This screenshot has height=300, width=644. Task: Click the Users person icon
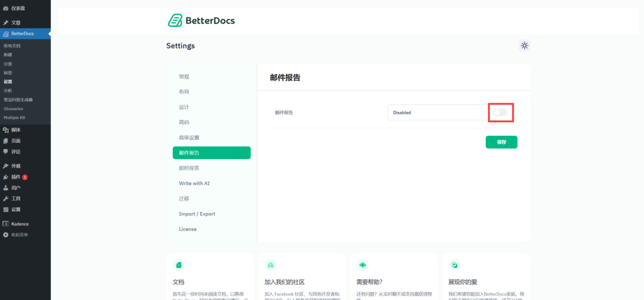6,188
